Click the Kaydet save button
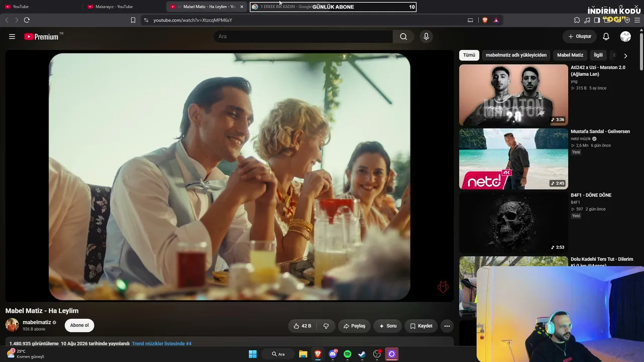Screen dimensions: 644x362 click(x=421, y=326)
